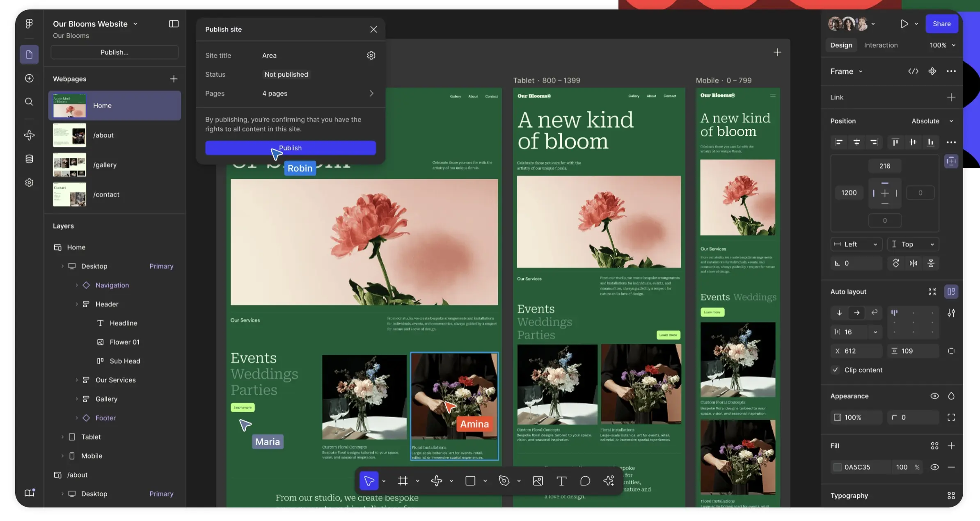Set auto layout direction to wrap
The width and height of the screenshot is (980, 521).
click(875, 313)
